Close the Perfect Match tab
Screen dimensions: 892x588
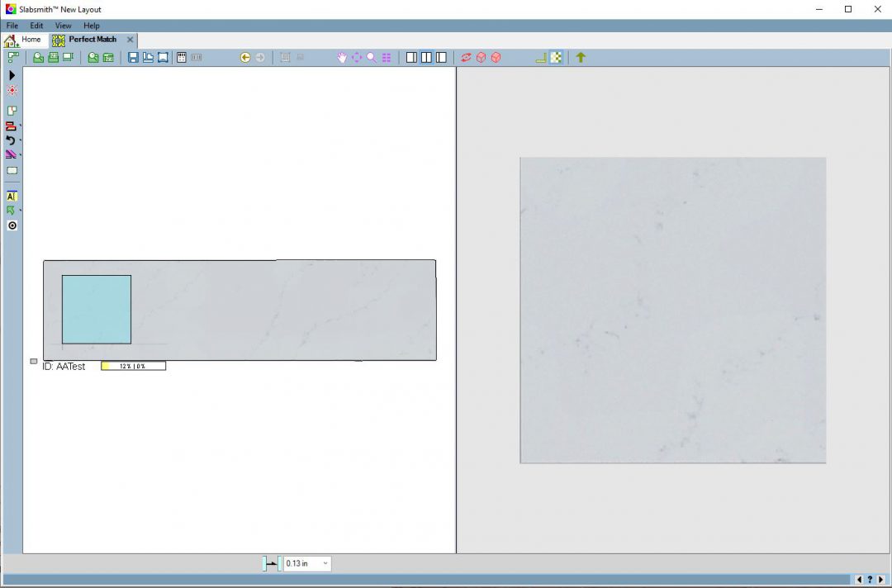130,40
